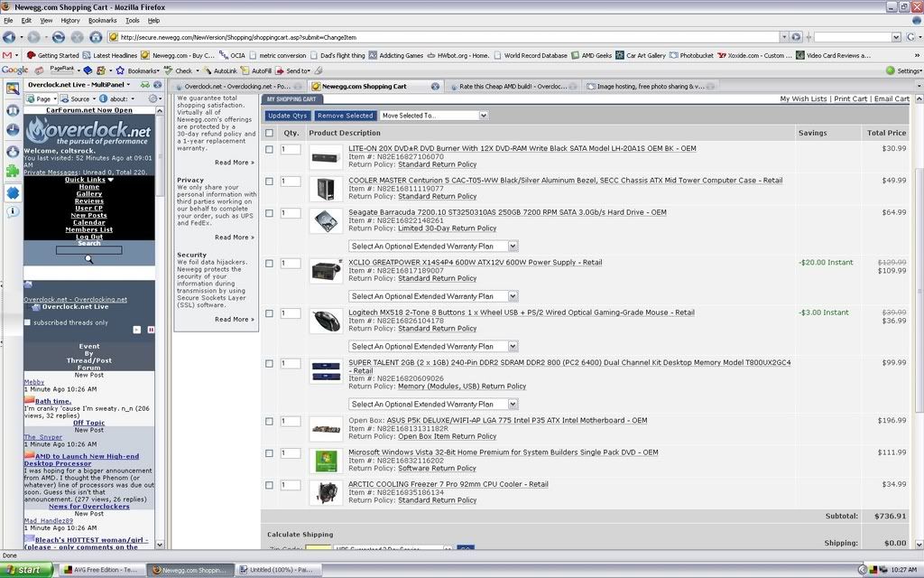Edit the quantity field for Microsoft Windows Vista

pos(291,453)
